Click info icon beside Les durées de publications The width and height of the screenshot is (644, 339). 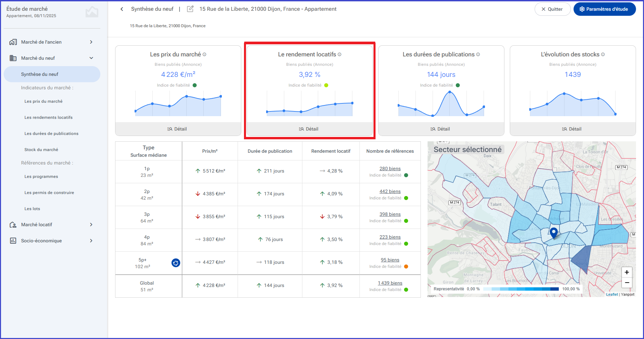coord(478,54)
